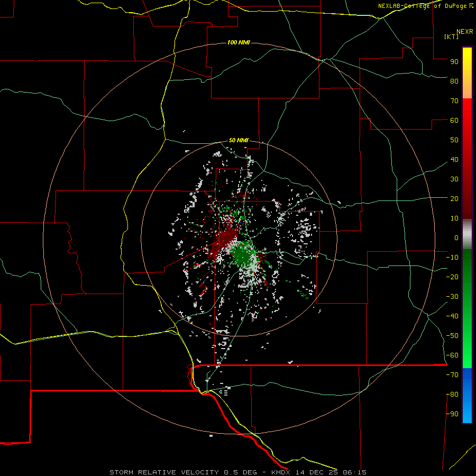The image size is (476, 476).
Task: Click the 60 value on velocity scale
Action: (454, 121)
